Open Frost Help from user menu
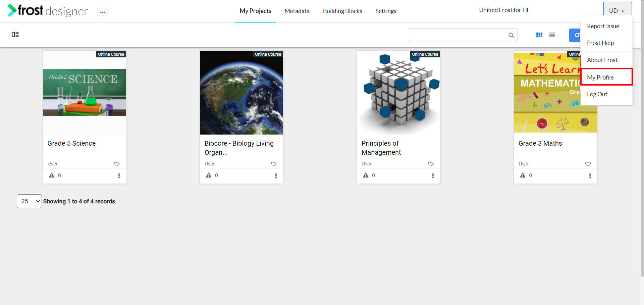Screen dimensions: 644x305 click(x=606, y=43)
